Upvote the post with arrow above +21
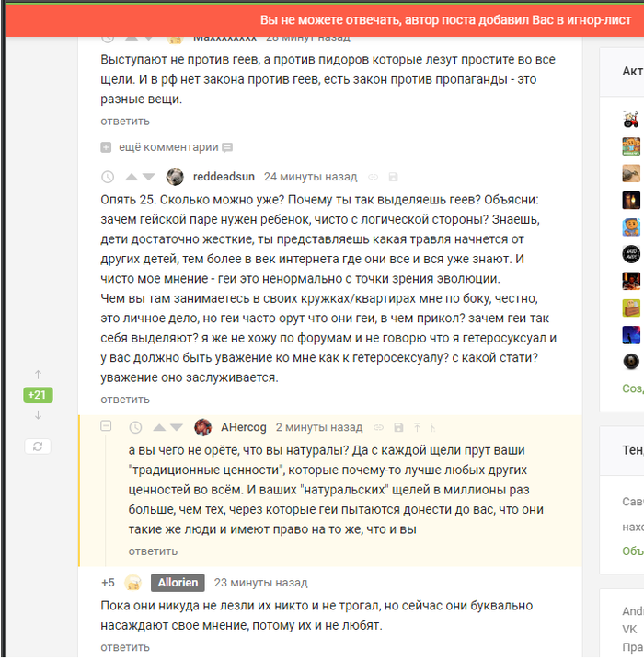644x661 pixels. point(38,375)
